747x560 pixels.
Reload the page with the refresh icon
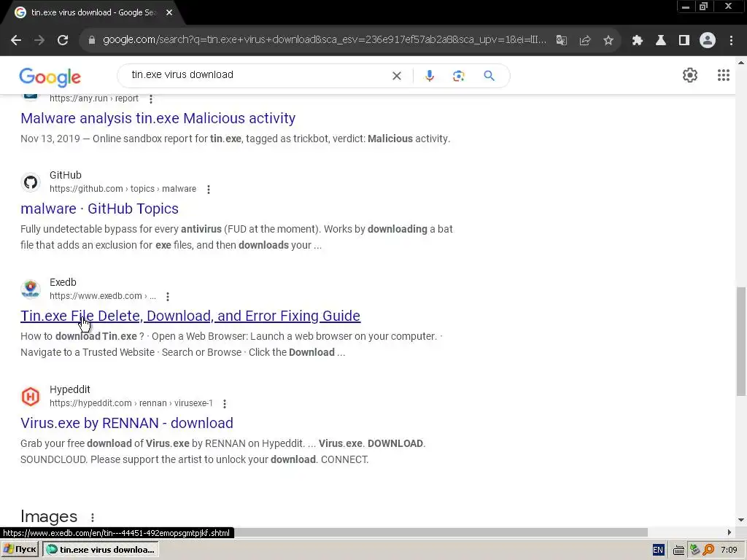63,41
